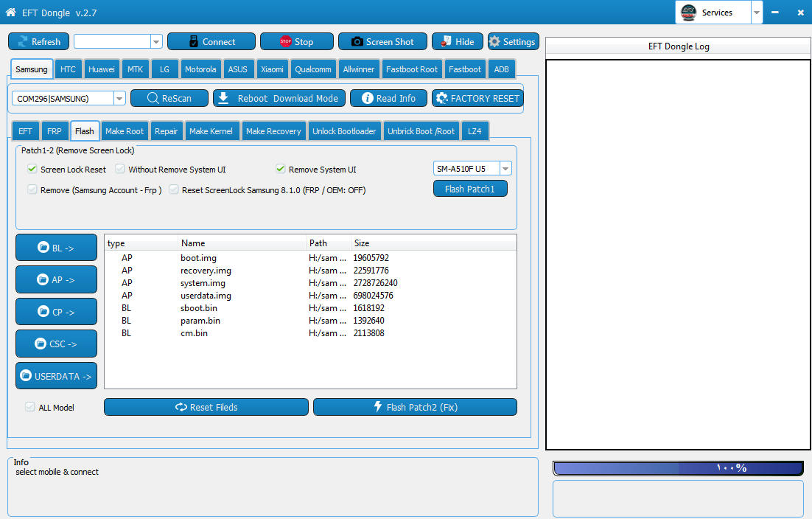Image resolution: width=812 pixels, height=519 pixels.
Task: Select the Make Root sub-tab
Action: (x=125, y=131)
